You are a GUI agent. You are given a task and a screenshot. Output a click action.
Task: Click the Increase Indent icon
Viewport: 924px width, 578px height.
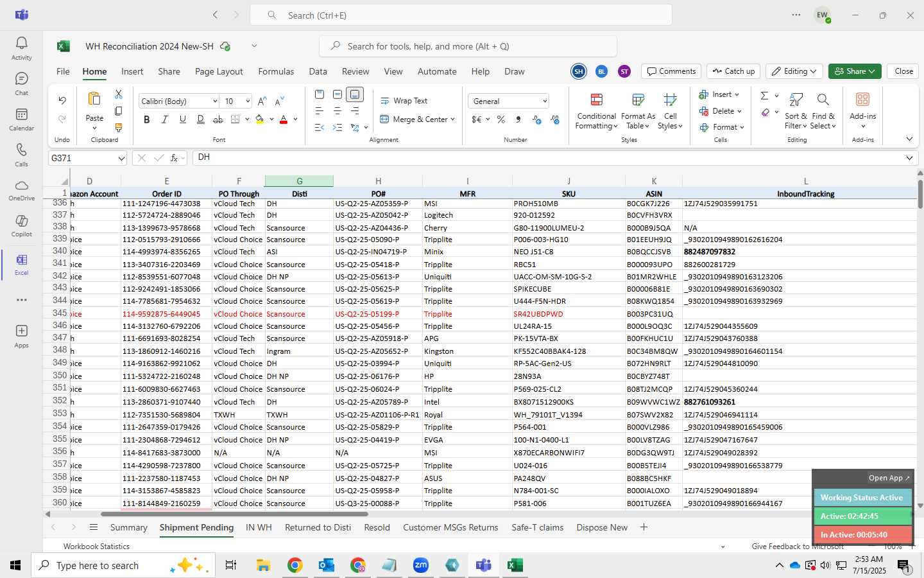coord(338,128)
